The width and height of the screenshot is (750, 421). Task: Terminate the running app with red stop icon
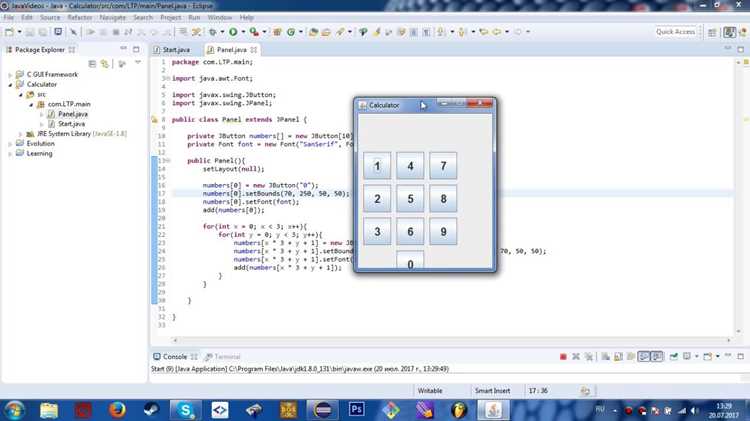tap(563, 356)
